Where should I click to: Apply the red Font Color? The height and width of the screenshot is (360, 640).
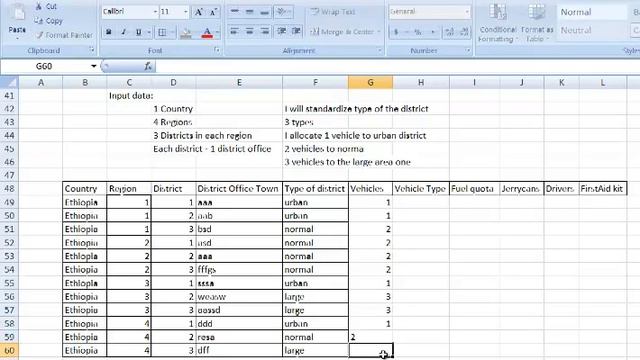207,33
